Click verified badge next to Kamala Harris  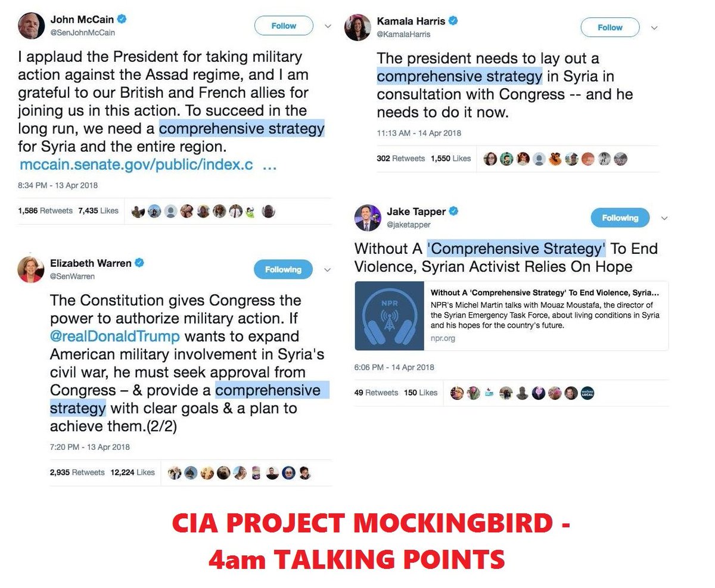click(x=453, y=21)
